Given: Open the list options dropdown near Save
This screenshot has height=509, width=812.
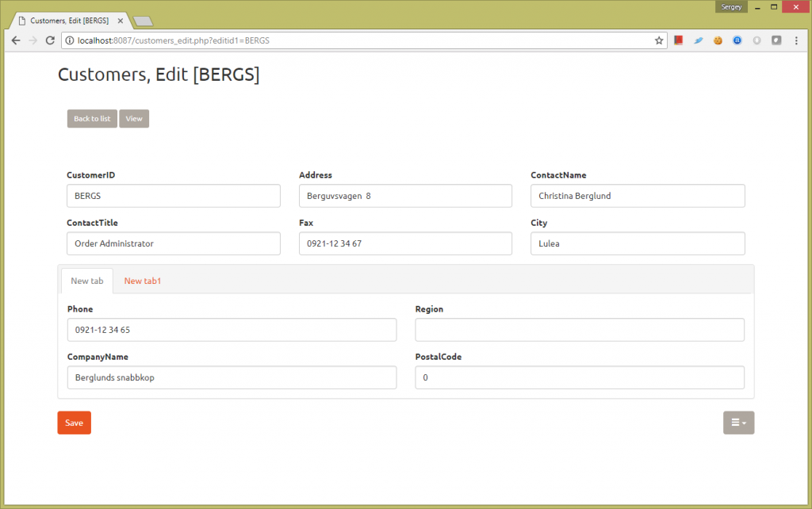Looking at the screenshot, I should [738, 423].
